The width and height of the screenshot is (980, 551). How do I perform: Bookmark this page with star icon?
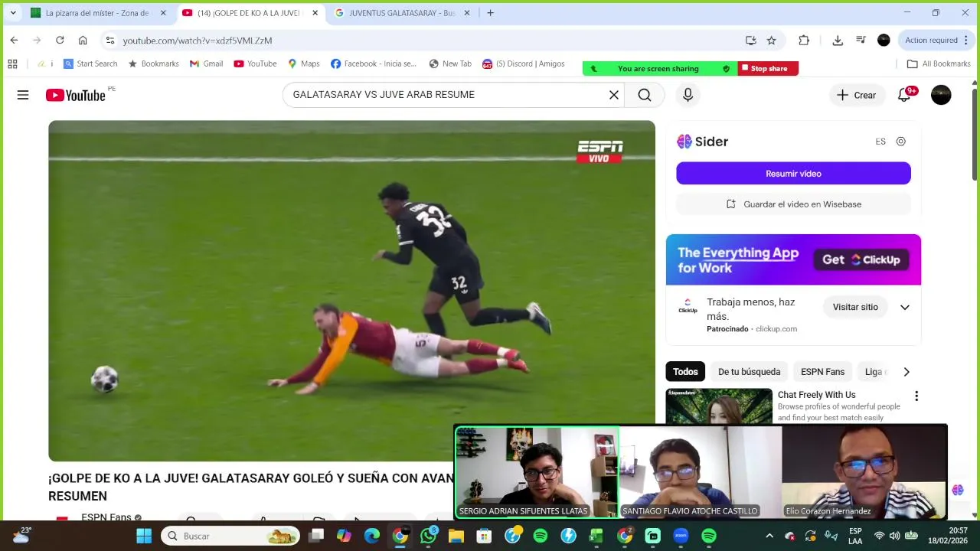(x=772, y=41)
